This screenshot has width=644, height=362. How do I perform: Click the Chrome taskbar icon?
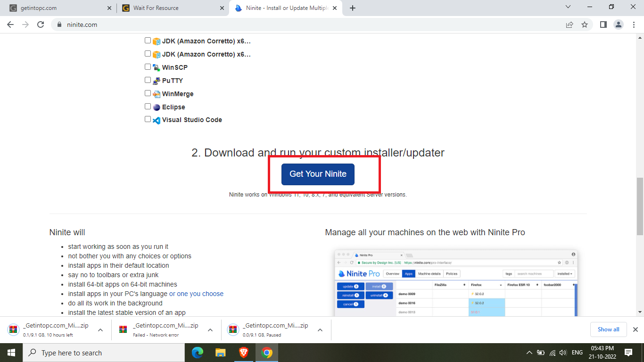267,353
